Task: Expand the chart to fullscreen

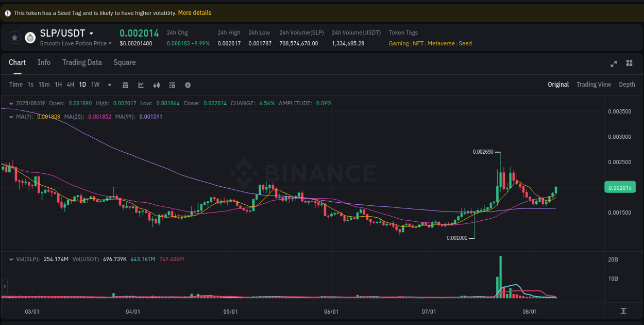Action: 614,63
